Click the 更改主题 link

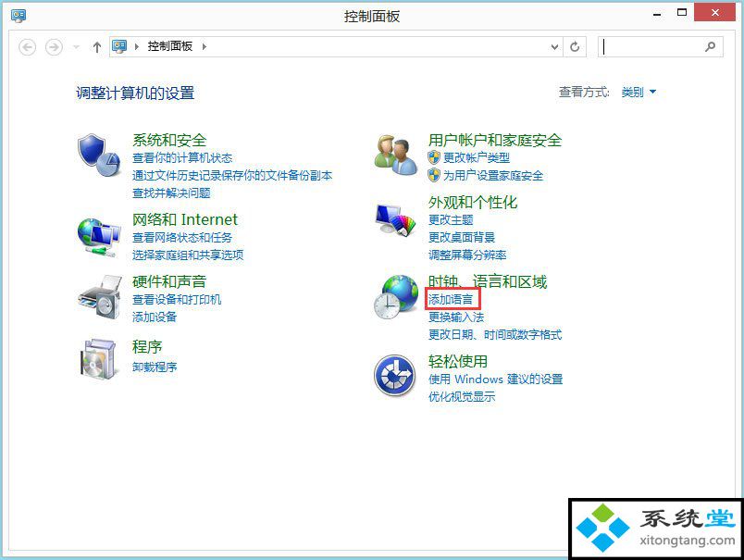pyautogui.click(x=451, y=219)
